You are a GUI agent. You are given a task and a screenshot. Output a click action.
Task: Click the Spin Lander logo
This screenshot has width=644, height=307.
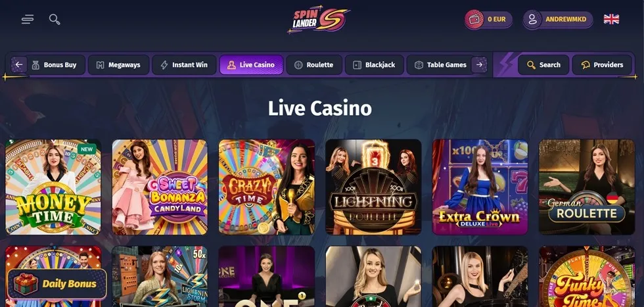pos(319,19)
